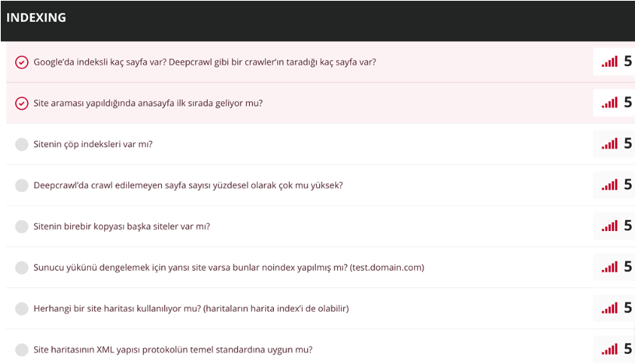635x364 pixels.
Task: Click priority bars icon for site haritası kullanılıyor row
Action: click(x=609, y=308)
